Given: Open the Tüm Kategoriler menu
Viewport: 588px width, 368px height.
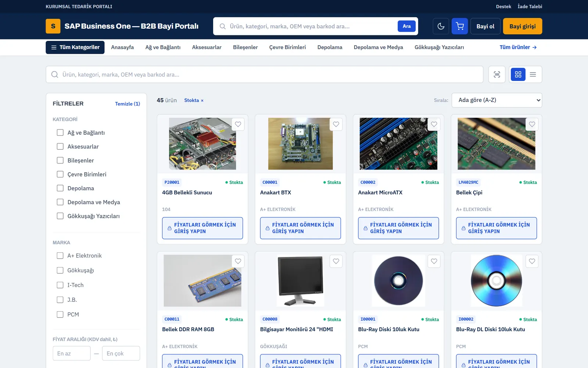Looking at the screenshot, I should [x=75, y=47].
